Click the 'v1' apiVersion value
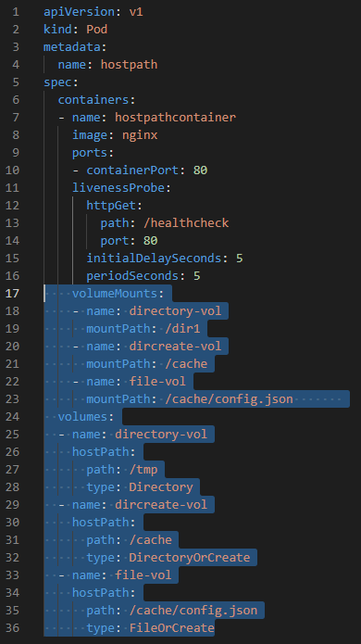This screenshot has height=644, width=361. point(136,12)
